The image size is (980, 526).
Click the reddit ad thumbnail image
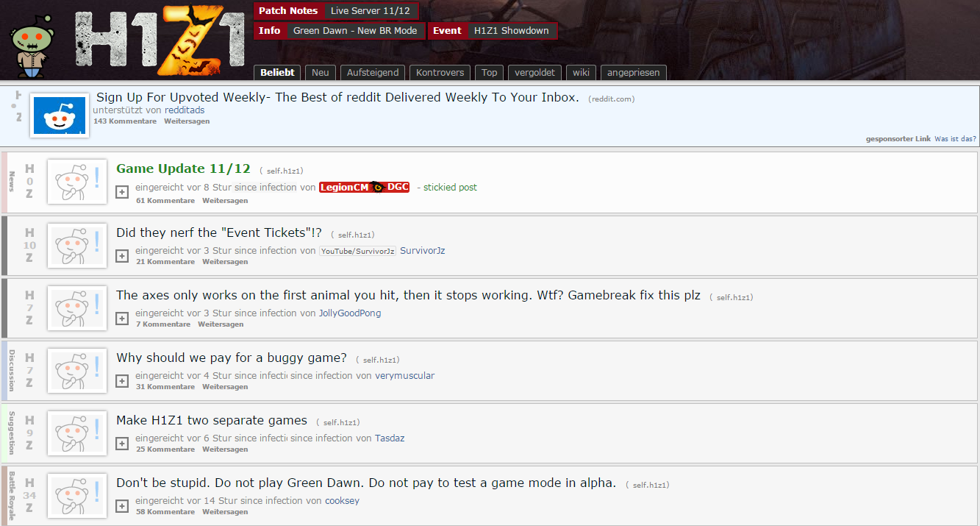pos(60,115)
